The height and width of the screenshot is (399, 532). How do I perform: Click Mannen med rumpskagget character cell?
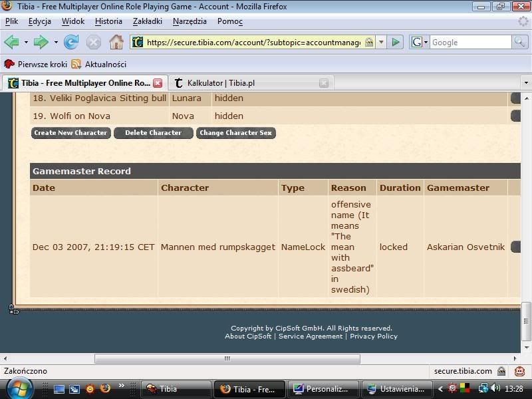(218, 247)
